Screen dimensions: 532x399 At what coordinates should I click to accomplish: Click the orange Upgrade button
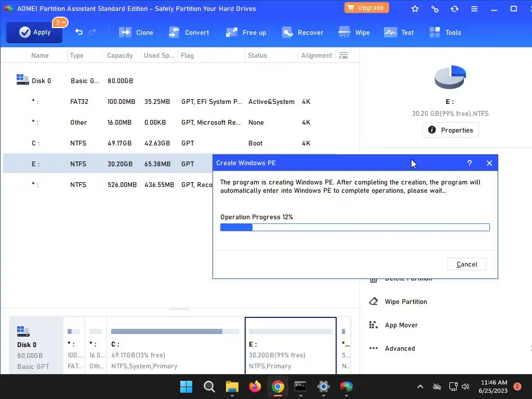coord(366,8)
